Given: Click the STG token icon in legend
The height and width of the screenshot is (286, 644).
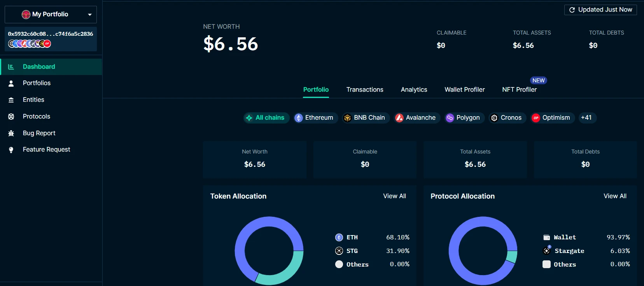Looking at the screenshot, I should [339, 251].
